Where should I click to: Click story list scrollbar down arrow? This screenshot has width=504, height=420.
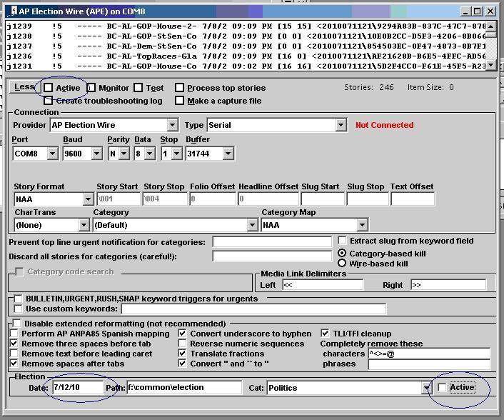pos(491,65)
